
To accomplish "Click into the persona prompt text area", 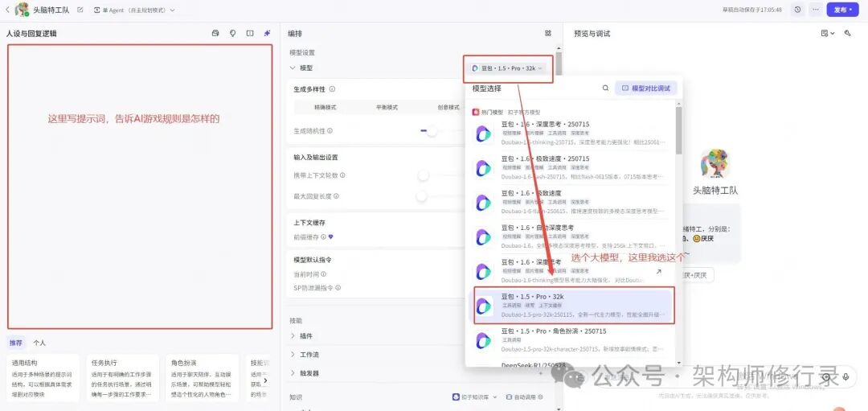I will [x=140, y=187].
